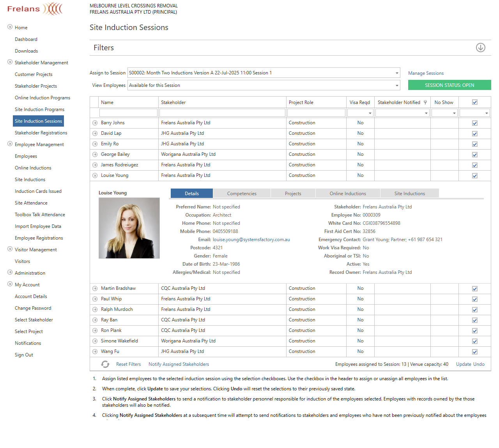Open the Assign to Session dropdown
The width and height of the screenshot is (499, 448).
(397, 73)
